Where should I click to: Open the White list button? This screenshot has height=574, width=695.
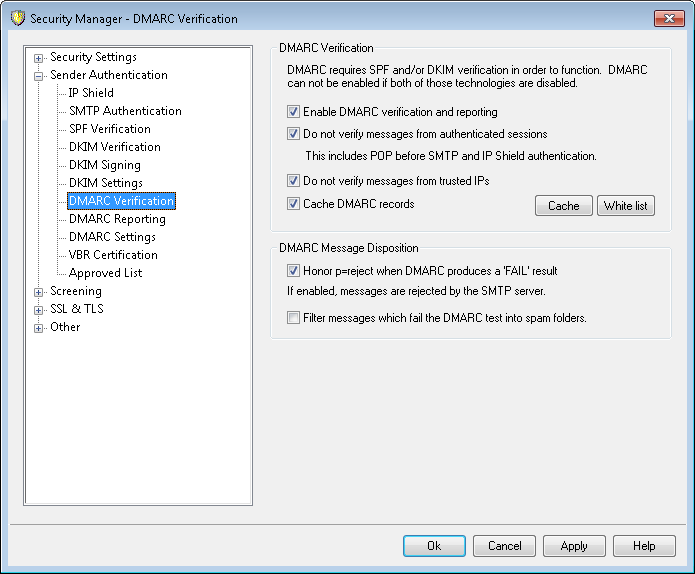point(625,206)
